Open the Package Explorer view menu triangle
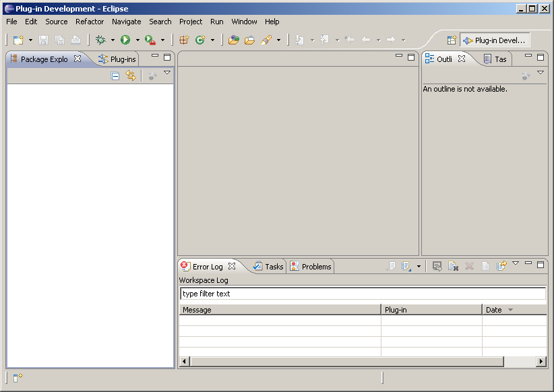The image size is (554, 392). tap(167, 73)
